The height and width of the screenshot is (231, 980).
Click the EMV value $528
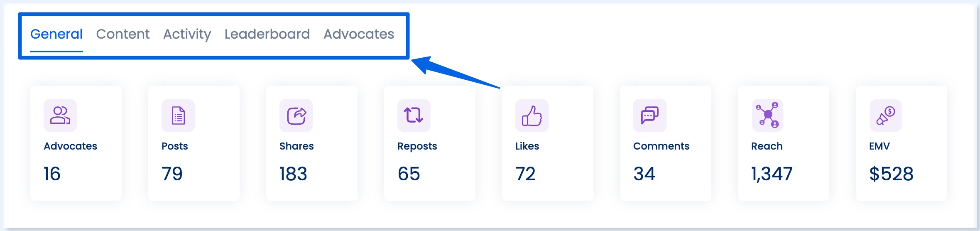pos(892,174)
